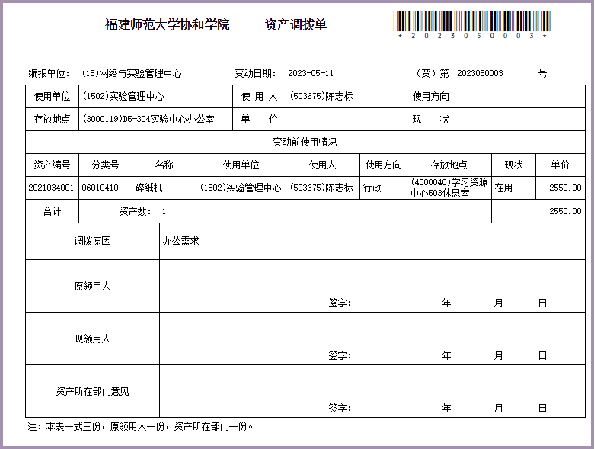The width and height of the screenshot is (595, 449).
Task: Click the 变动前使用情况 section header
Action: pos(305,142)
